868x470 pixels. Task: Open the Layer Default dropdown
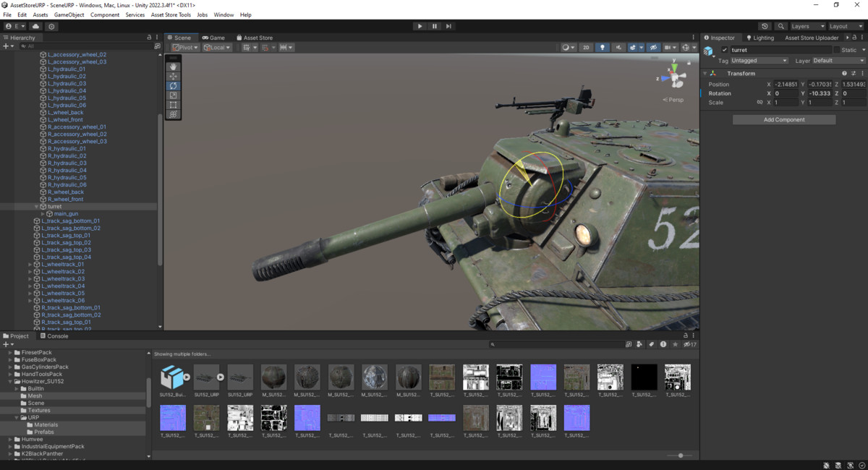click(x=838, y=61)
